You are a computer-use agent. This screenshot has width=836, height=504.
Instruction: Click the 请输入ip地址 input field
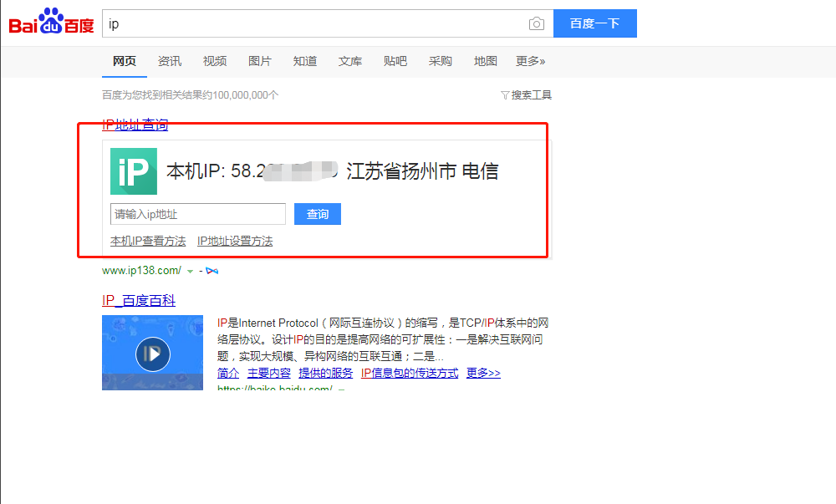click(x=197, y=214)
